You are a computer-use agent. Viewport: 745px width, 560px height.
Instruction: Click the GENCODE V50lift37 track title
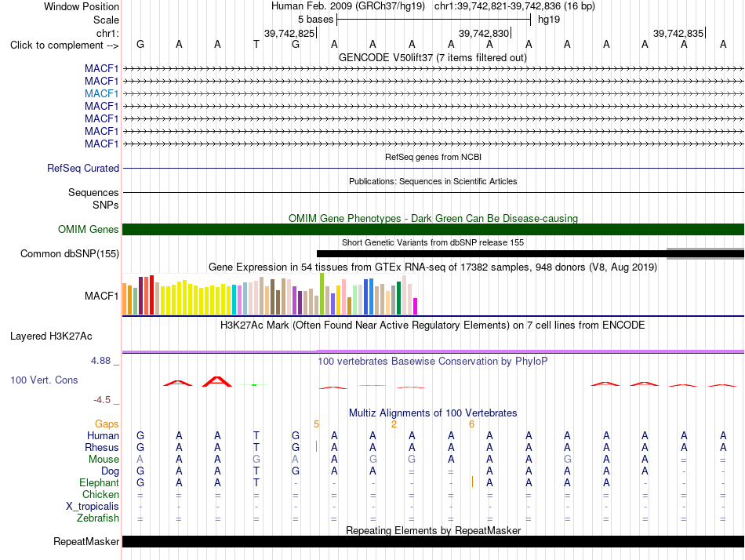tap(432, 57)
